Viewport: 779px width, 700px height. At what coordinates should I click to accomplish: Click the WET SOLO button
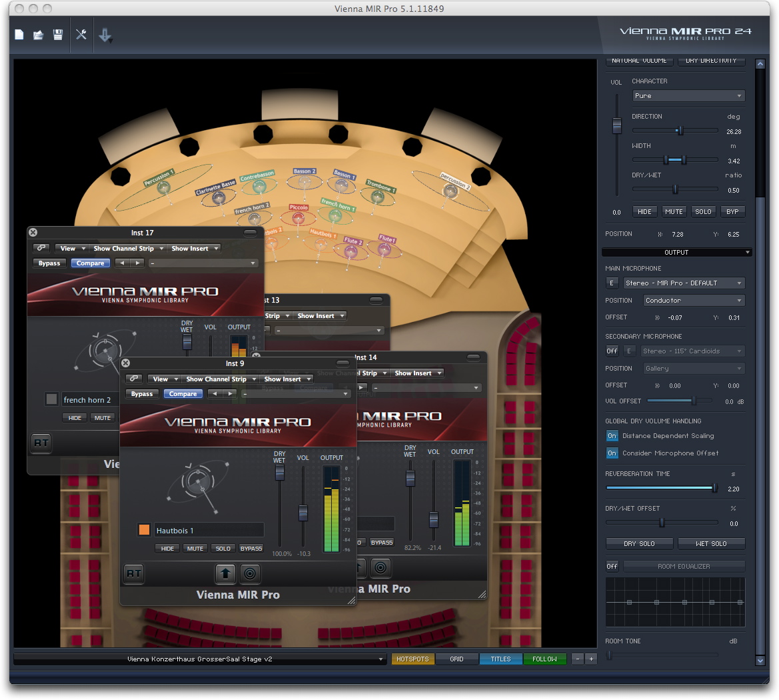712,544
